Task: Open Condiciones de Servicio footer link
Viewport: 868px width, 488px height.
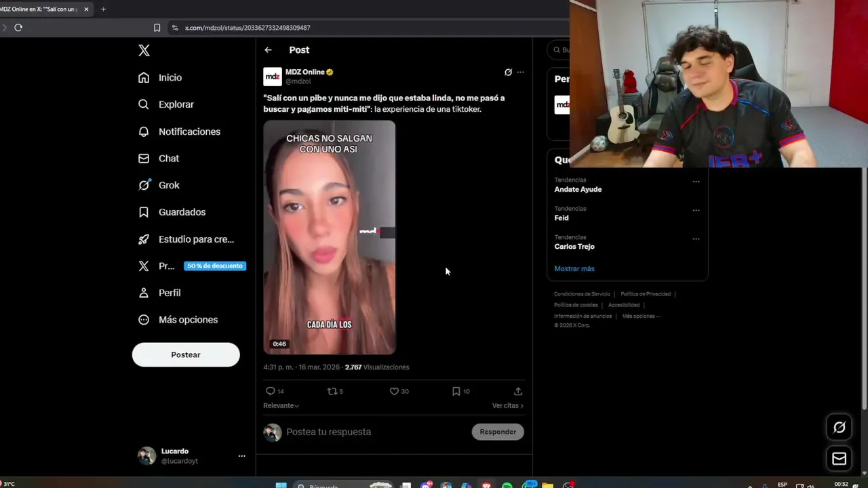Action: 582,294
